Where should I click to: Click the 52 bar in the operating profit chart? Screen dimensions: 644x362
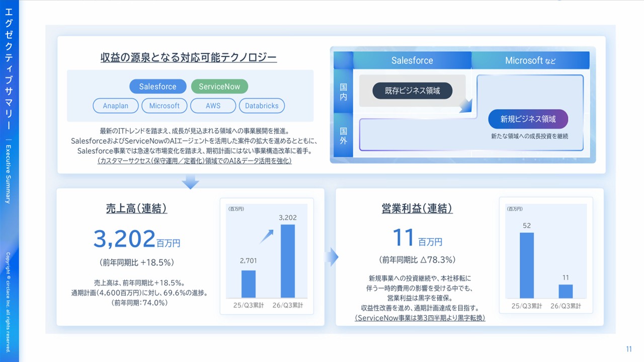pyautogui.click(x=527, y=265)
